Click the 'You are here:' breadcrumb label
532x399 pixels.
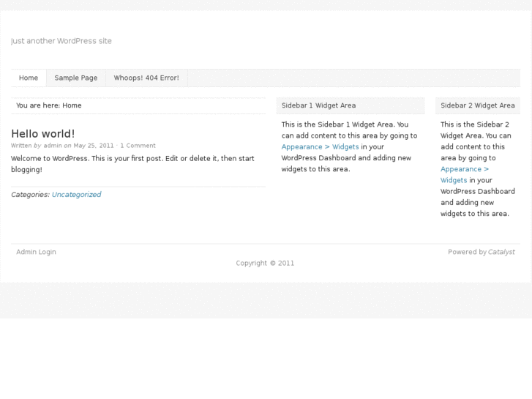[38, 105]
